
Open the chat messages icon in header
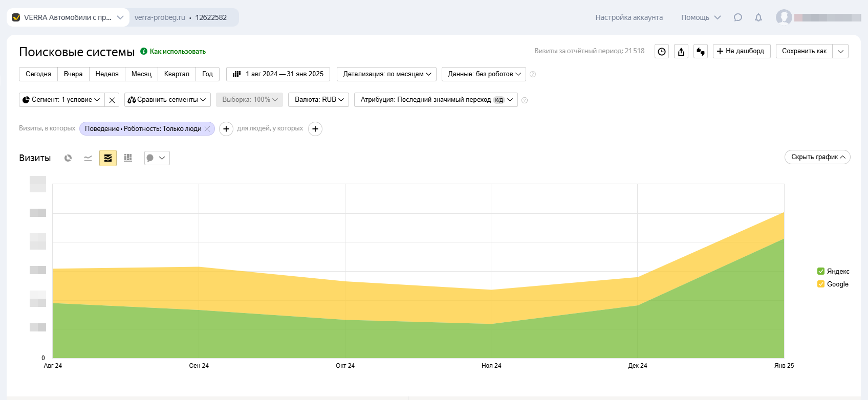point(737,17)
